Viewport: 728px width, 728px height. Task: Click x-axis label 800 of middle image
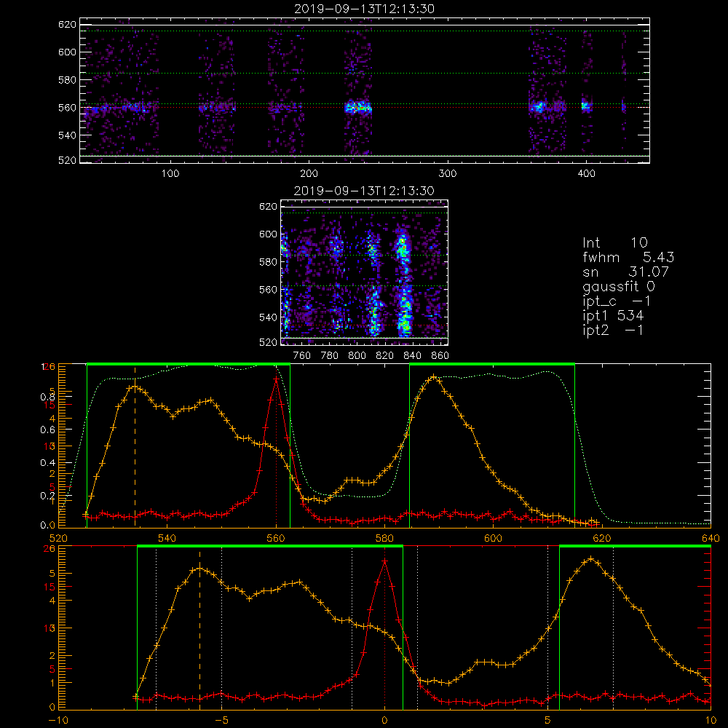coord(357,356)
